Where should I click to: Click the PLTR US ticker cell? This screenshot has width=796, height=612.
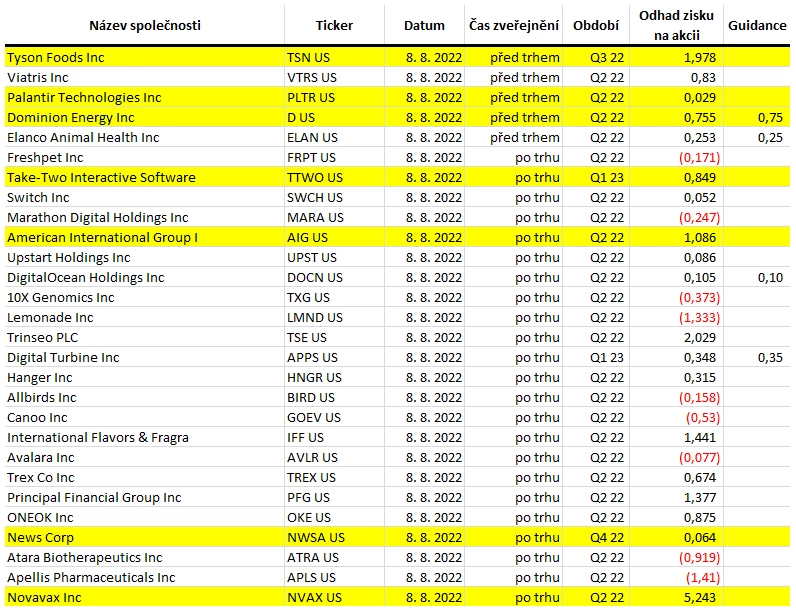334,97
